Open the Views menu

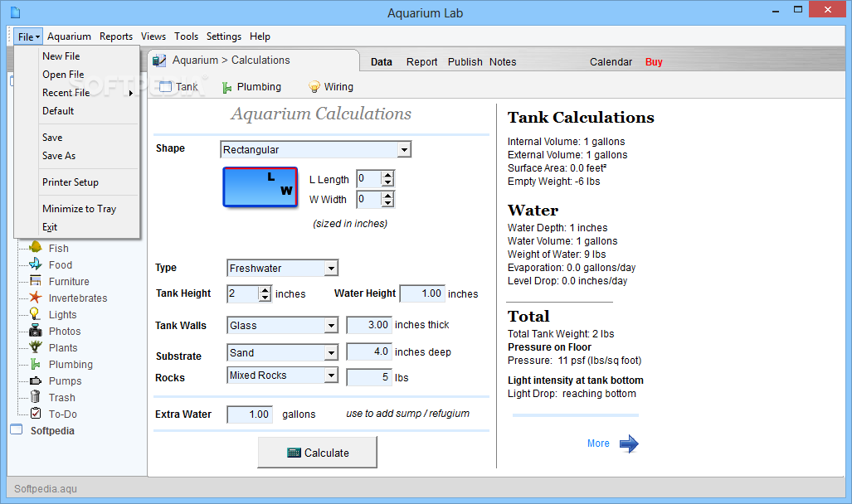pos(153,36)
